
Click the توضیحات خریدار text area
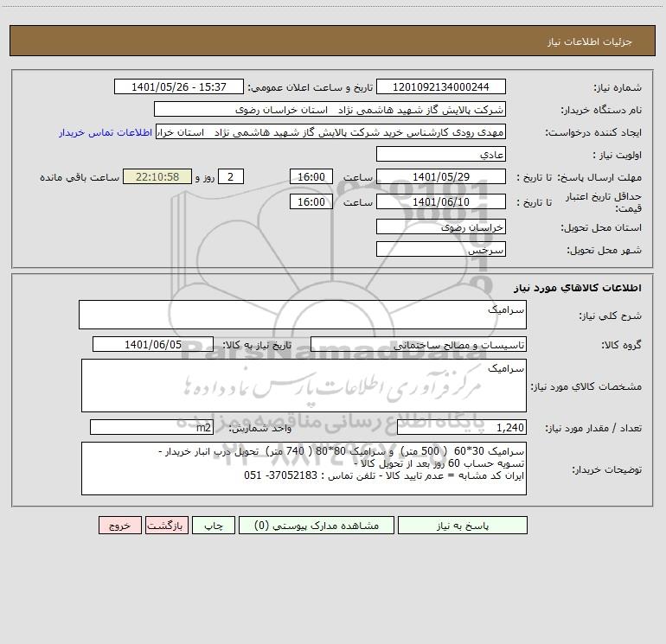(304, 469)
